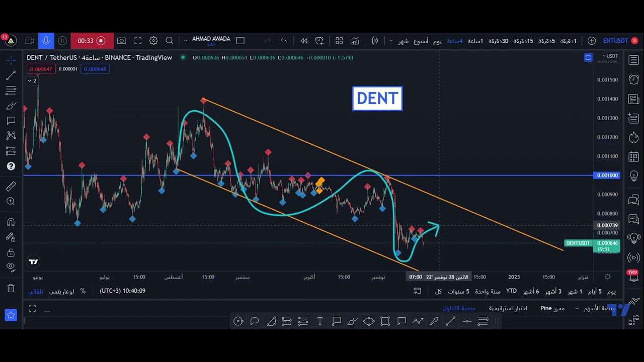Select the text T tool in drawing bar

click(320, 321)
